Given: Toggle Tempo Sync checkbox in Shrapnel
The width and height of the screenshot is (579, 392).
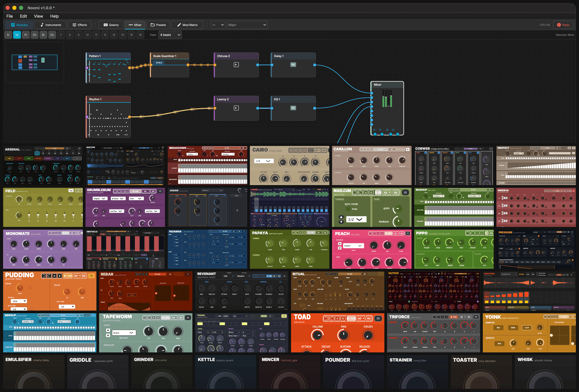Looking at the screenshot, I should click(x=537, y=273).
